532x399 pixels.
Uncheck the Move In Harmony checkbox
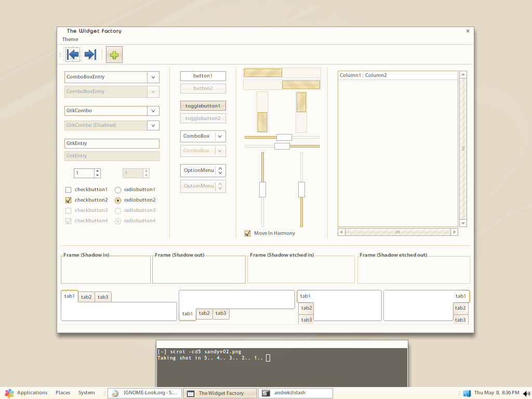click(248, 233)
